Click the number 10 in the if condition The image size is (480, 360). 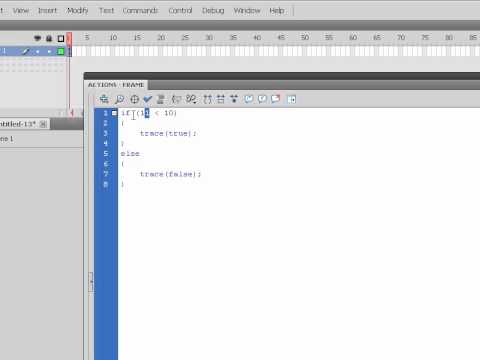[x=169, y=113]
